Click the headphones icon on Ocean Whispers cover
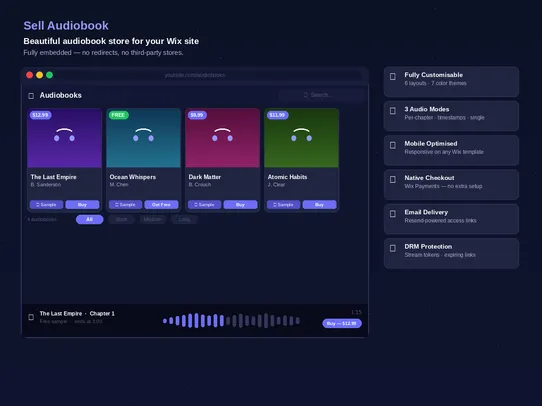 coord(143,135)
